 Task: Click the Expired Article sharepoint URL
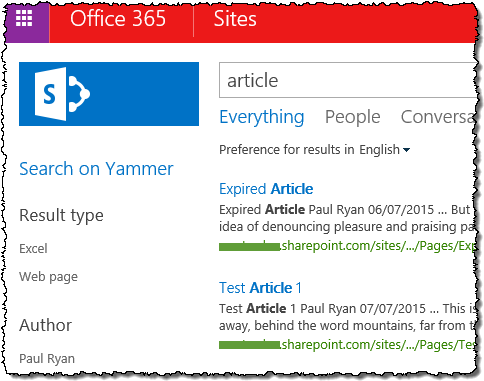(347, 246)
